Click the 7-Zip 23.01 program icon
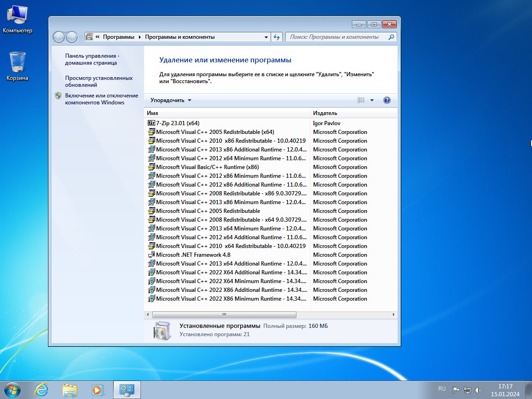 151,123
